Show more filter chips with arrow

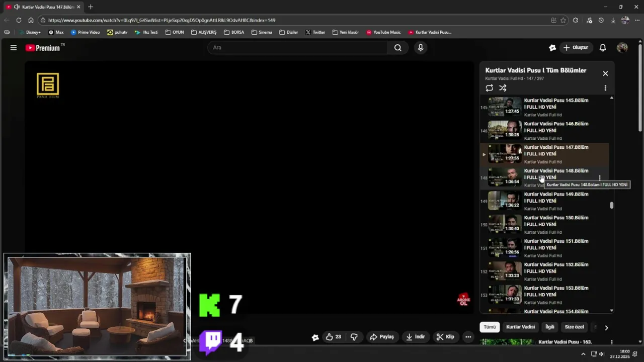click(x=606, y=327)
